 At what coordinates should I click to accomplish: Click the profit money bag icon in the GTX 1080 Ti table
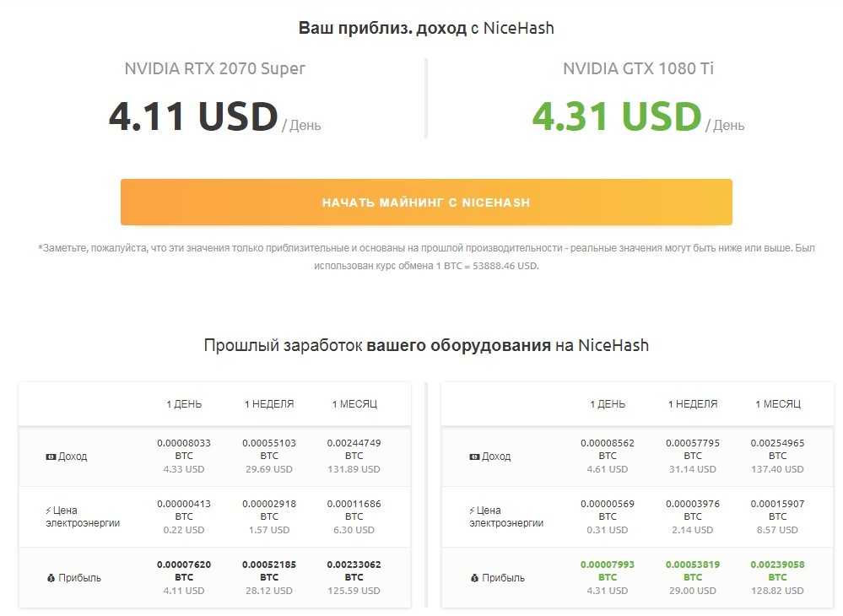474,578
